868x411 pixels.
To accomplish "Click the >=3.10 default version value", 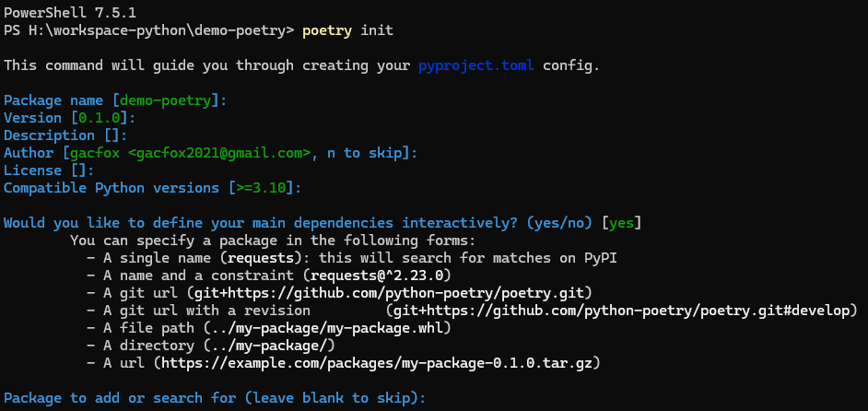I will [261, 188].
